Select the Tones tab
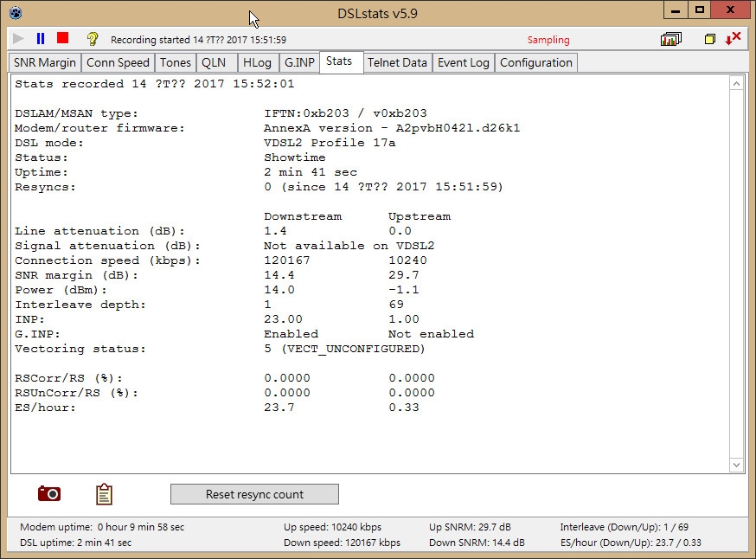 [176, 62]
